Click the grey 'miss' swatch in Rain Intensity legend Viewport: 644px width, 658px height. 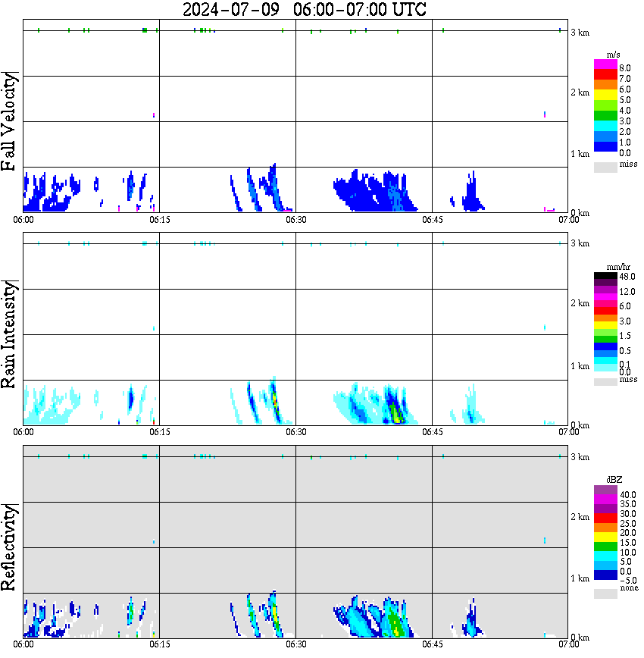pos(605,382)
